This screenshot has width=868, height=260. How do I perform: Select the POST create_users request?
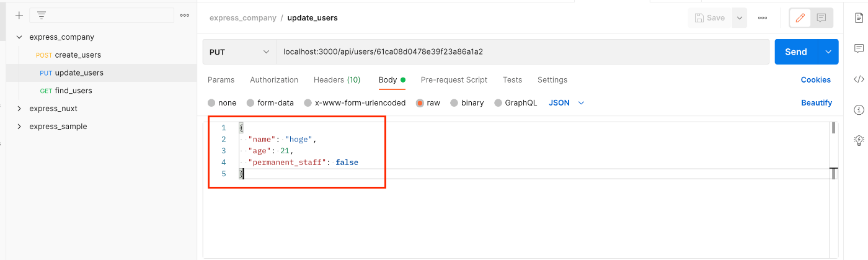pos(102,55)
